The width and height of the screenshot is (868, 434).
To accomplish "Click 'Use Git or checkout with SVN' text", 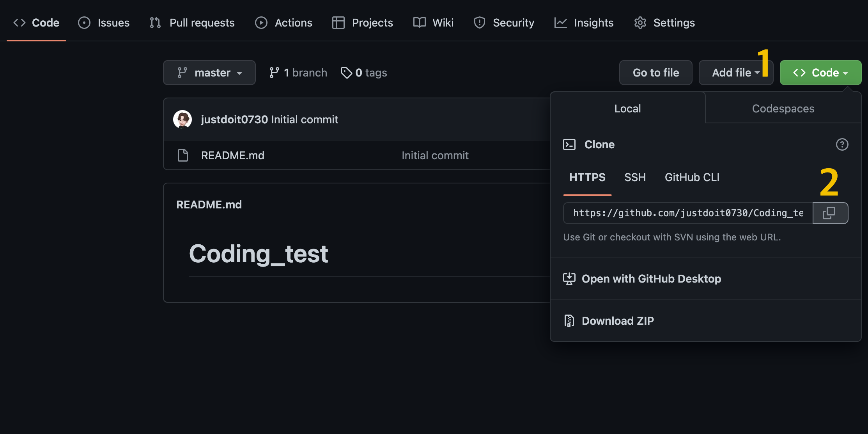I will 672,237.
